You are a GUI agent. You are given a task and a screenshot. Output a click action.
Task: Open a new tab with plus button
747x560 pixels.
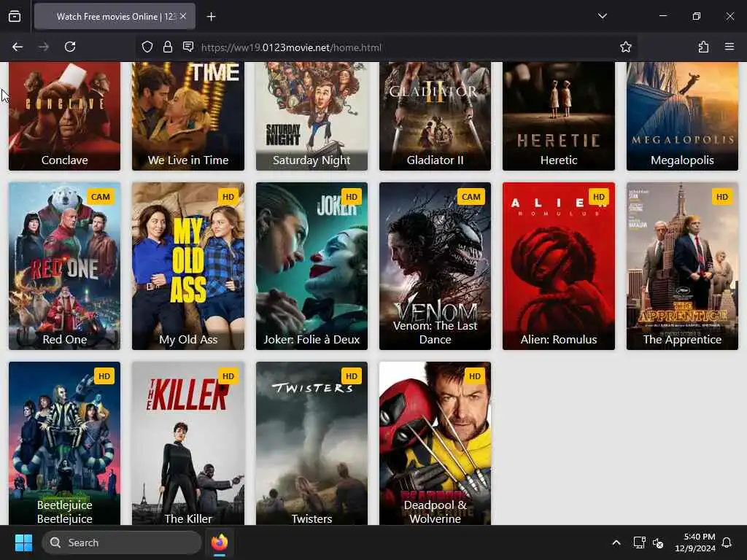[211, 17]
